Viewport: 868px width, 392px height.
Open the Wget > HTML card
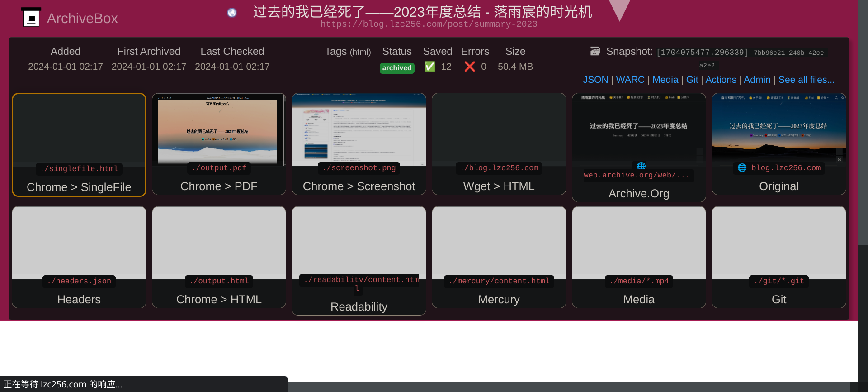point(499,145)
